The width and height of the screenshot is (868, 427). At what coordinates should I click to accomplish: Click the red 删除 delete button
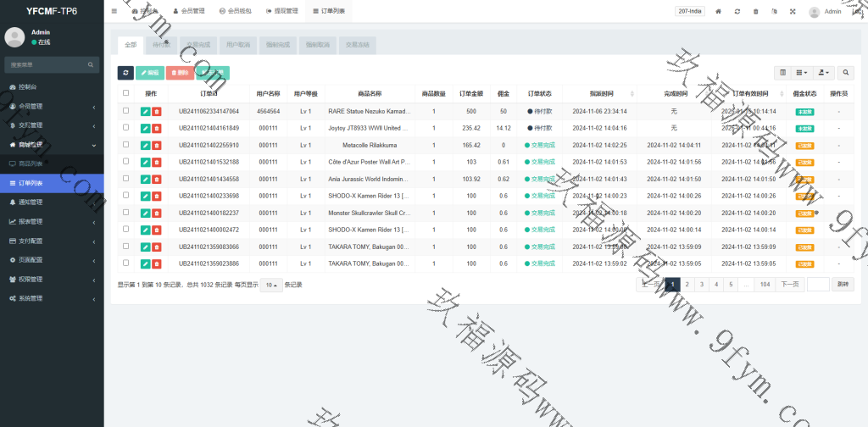tap(179, 73)
